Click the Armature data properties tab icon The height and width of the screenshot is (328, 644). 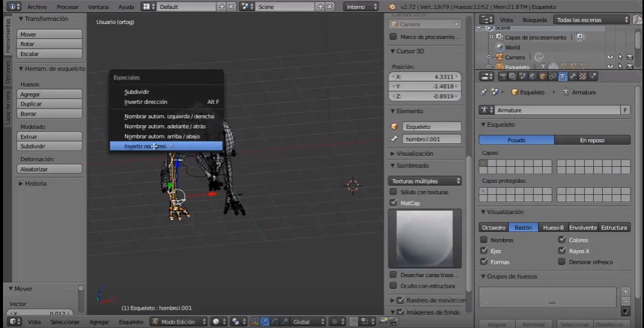[x=562, y=76]
